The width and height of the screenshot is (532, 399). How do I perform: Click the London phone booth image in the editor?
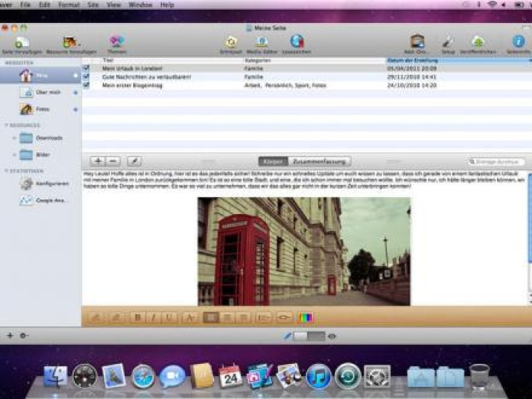coord(304,251)
